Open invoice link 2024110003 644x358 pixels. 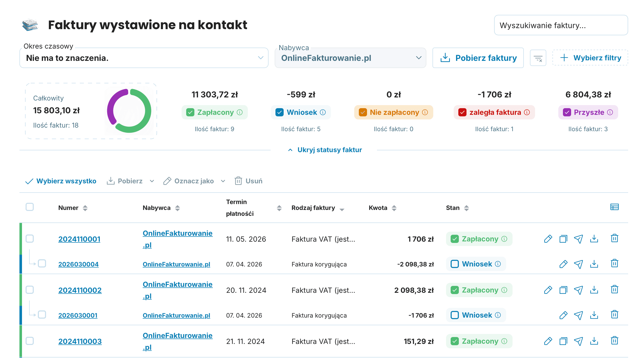80,341
